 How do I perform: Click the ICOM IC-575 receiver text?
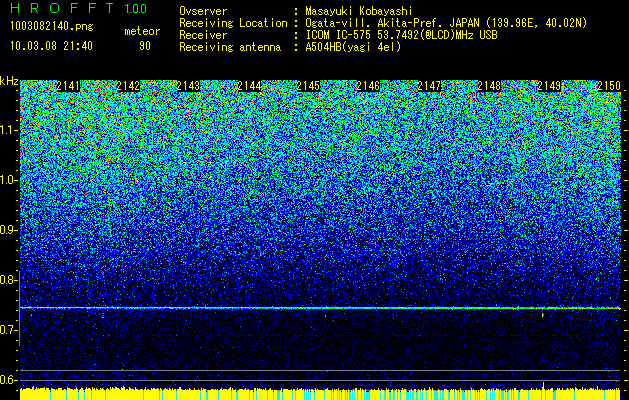coord(401,35)
